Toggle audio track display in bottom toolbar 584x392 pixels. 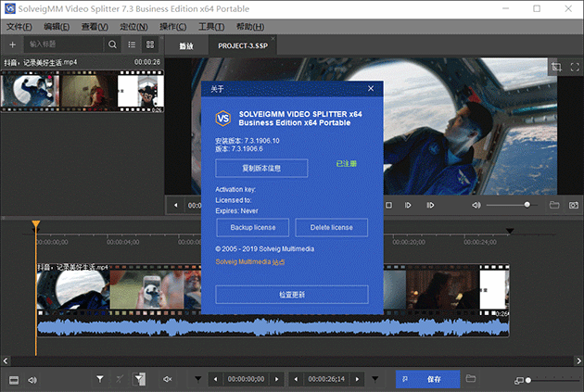pos(32,380)
